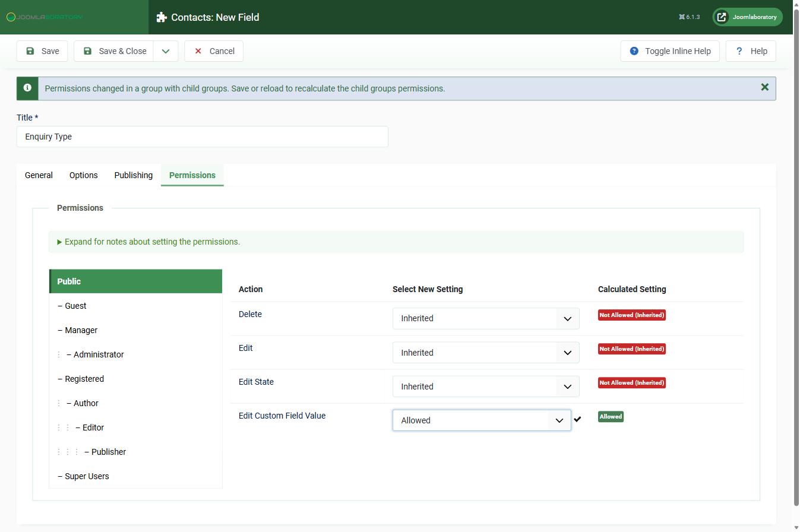Viewport: 800px width, 532px height.
Task: Open the Delete permission setting dropdown
Action: click(x=486, y=318)
